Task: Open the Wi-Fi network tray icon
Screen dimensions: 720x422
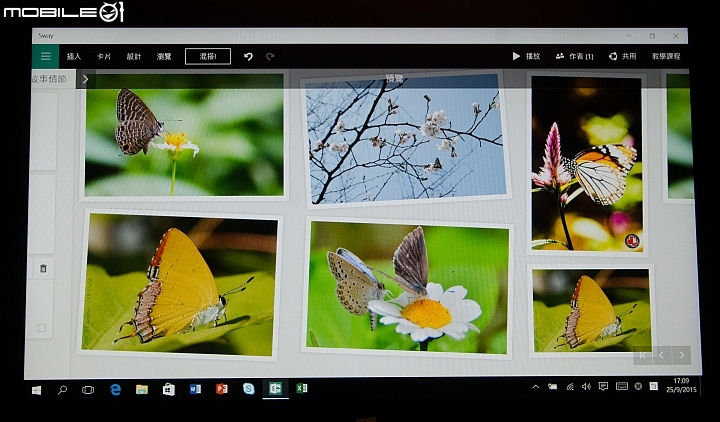Action: (x=570, y=387)
